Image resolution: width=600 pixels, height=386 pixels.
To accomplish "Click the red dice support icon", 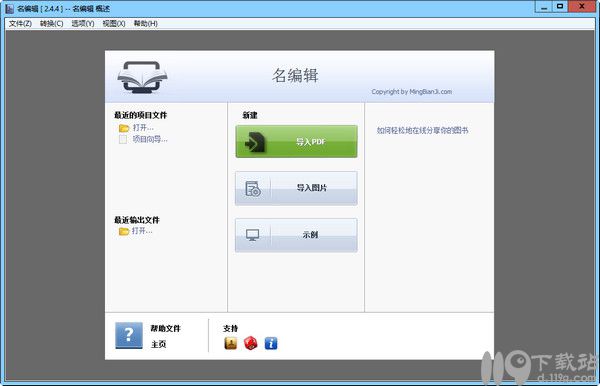I will pos(251,343).
